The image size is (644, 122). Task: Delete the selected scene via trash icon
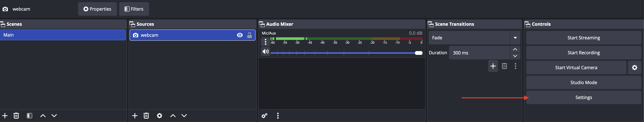(x=16, y=115)
